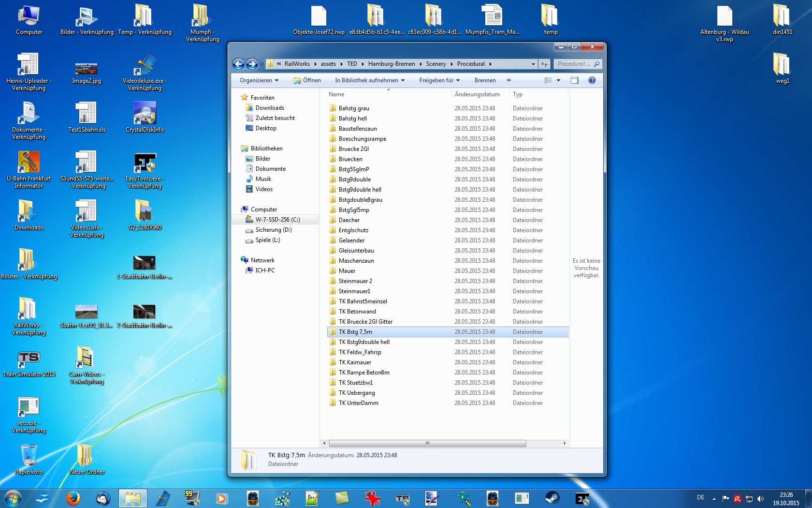Show hidden toolbar commands via double chevron
The image size is (812, 508).
(508, 80)
